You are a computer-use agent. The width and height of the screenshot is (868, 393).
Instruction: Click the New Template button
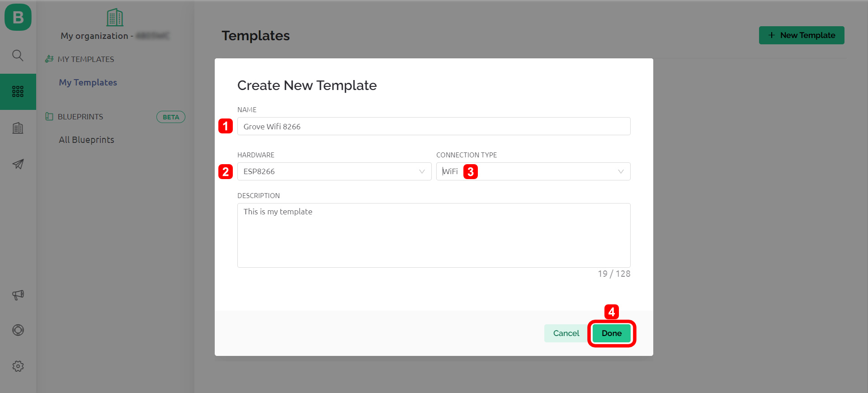(802, 35)
